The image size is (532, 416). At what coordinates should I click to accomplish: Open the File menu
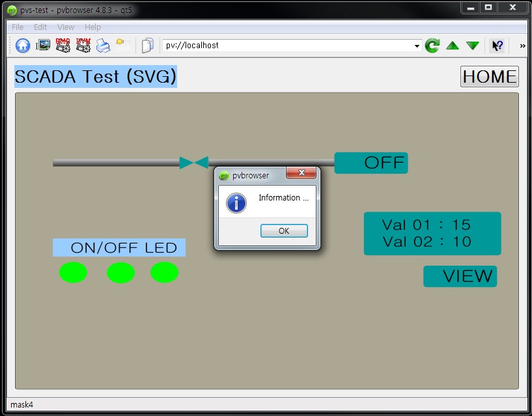point(16,27)
